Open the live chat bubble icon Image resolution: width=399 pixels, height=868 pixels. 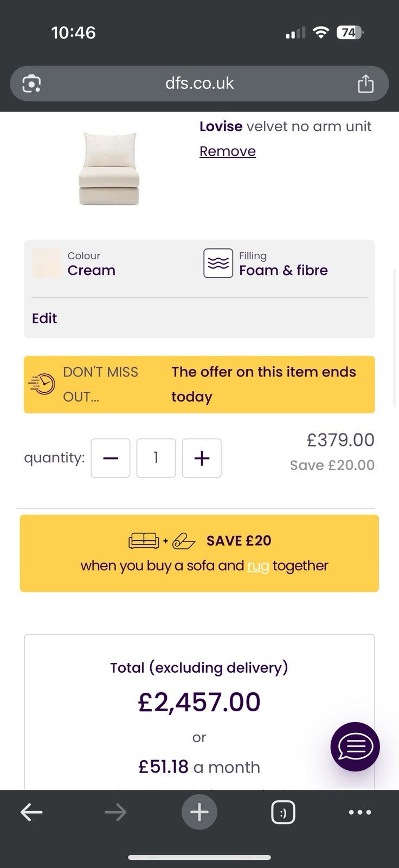click(x=355, y=746)
